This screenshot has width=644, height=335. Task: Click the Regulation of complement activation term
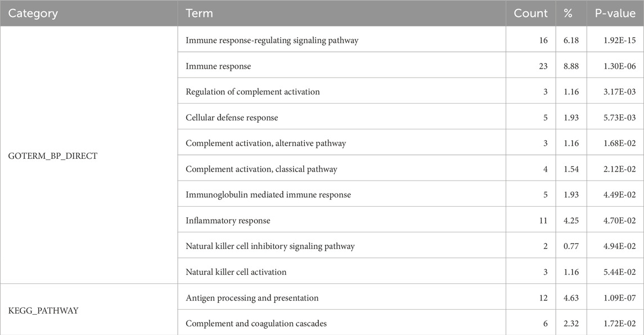pos(253,92)
